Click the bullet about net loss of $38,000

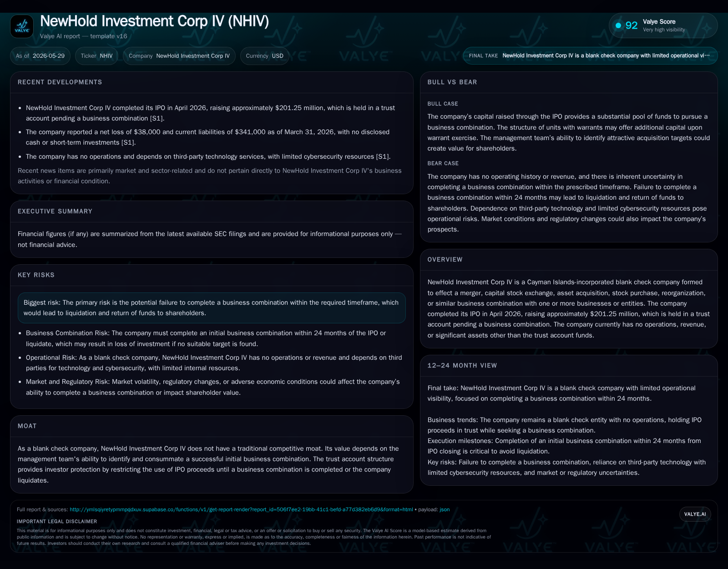pos(207,137)
